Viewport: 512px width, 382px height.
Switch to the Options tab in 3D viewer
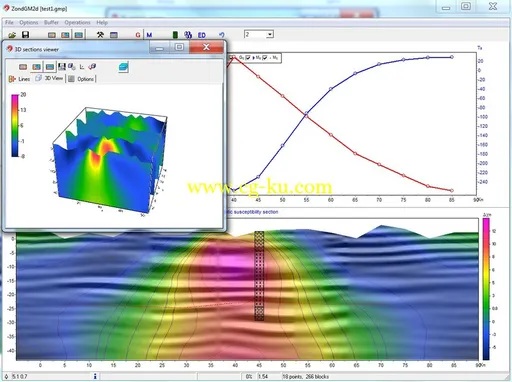tap(81, 79)
